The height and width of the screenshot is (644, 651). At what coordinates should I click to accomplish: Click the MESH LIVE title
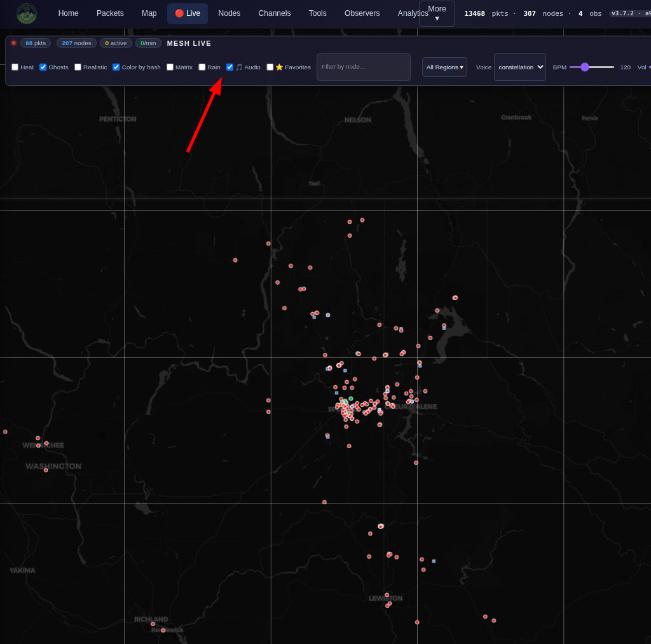[x=189, y=43]
